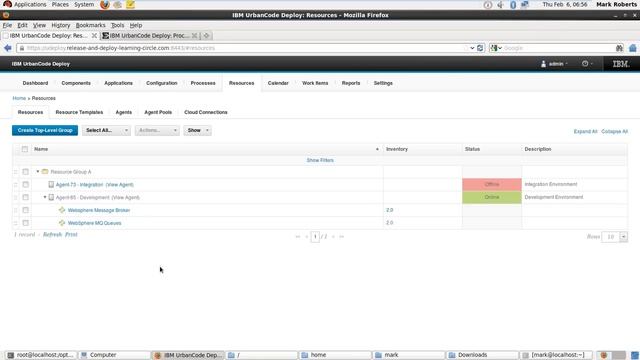Open the Components main tab
Screen dimensions: 640x360
click(76, 83)
